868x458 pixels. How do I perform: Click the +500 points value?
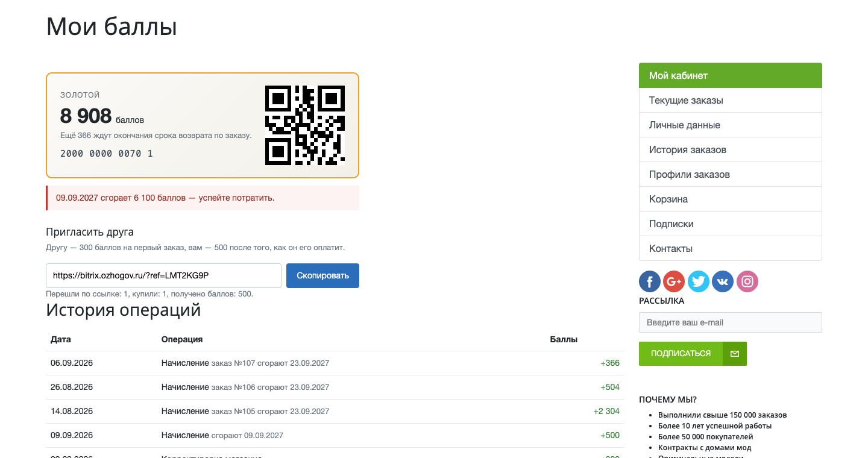[610, 435]
